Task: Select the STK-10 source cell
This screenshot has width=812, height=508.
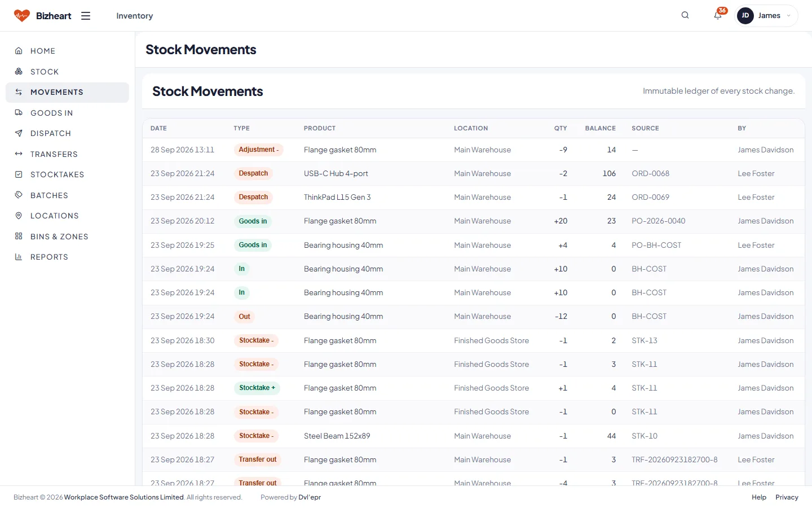Action: point(645,436)
